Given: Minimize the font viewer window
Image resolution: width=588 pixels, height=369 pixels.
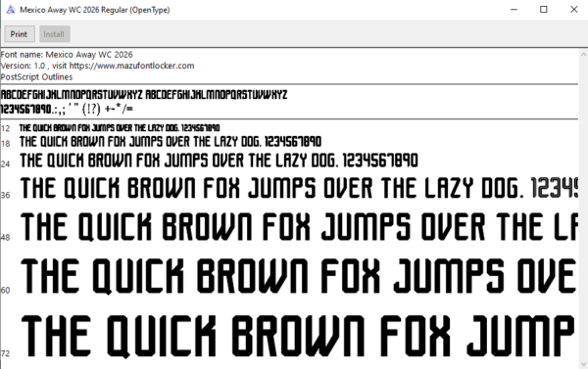Looking at the screenshot, I should 514,10.
